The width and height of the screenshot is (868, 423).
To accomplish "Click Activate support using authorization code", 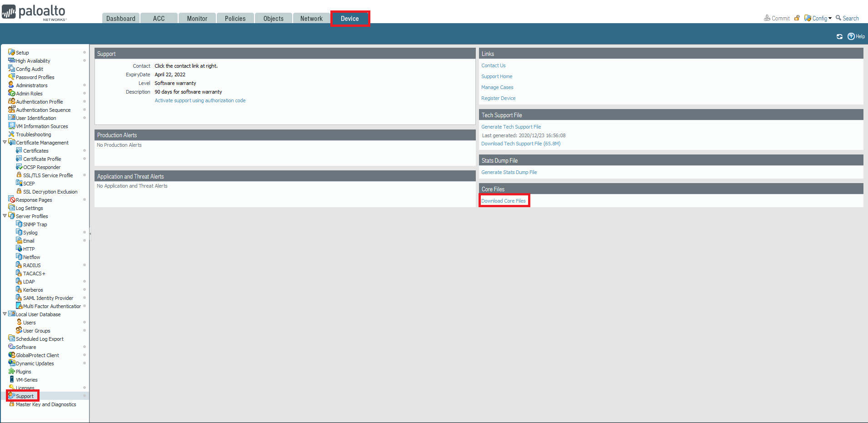I will point(200,100).
